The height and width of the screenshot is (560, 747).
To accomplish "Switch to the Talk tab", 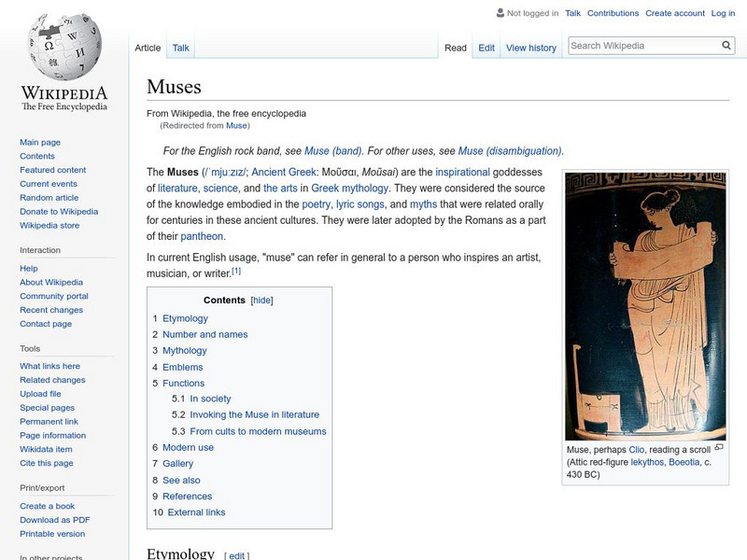I will [180, 48].
